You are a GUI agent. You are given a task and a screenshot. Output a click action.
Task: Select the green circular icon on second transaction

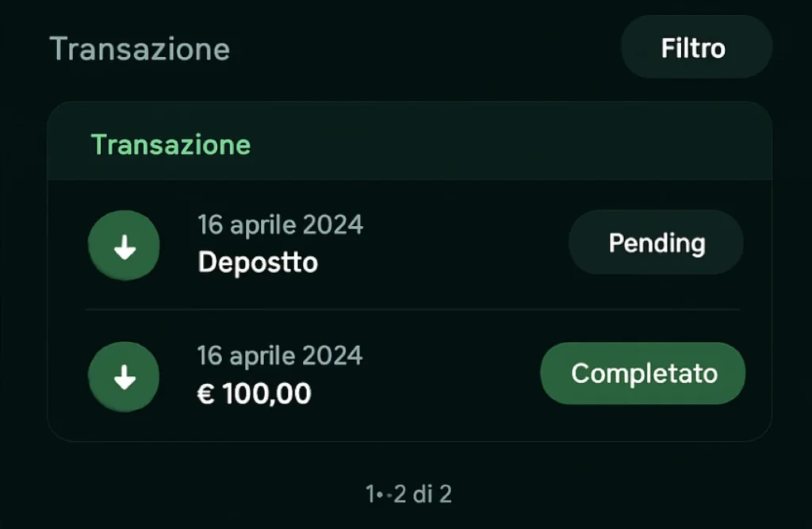[124, 376]
